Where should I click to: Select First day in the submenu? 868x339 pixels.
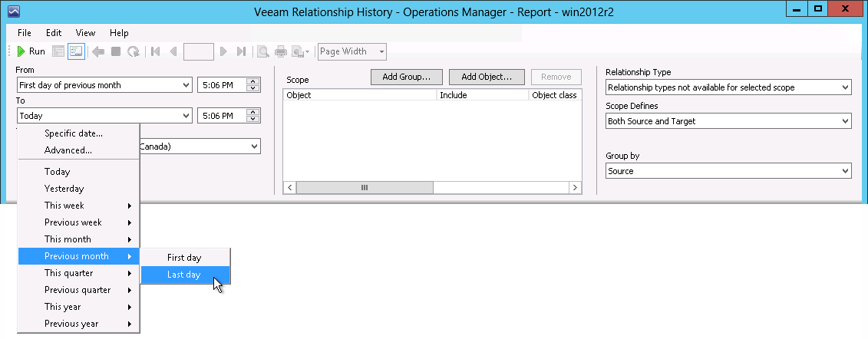[186, 258]
